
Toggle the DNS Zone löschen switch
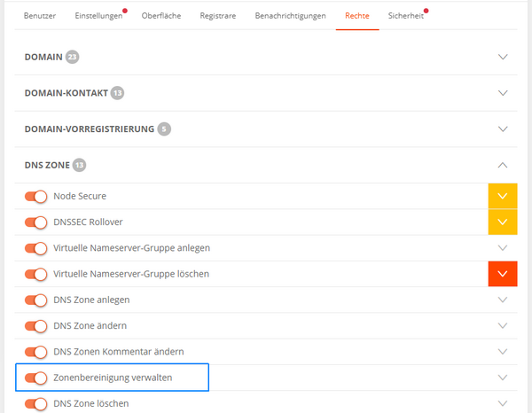click(35, 404)
